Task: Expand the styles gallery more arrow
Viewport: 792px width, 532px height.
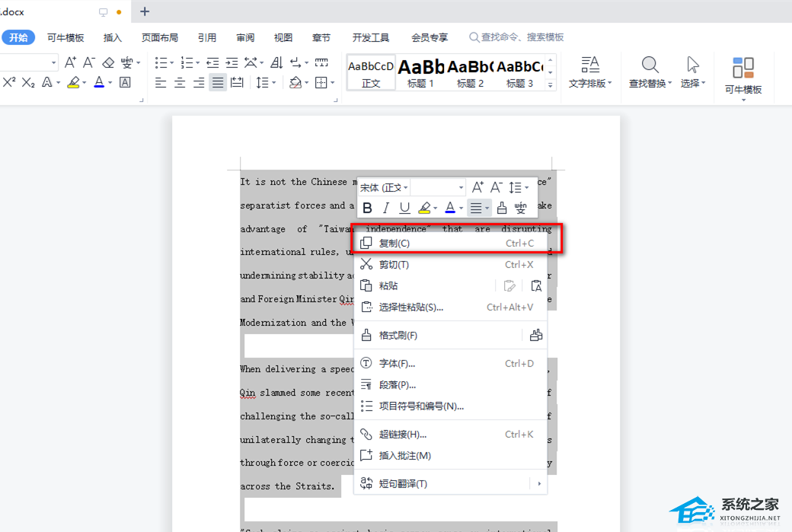Action: click(x=551, y=85)
